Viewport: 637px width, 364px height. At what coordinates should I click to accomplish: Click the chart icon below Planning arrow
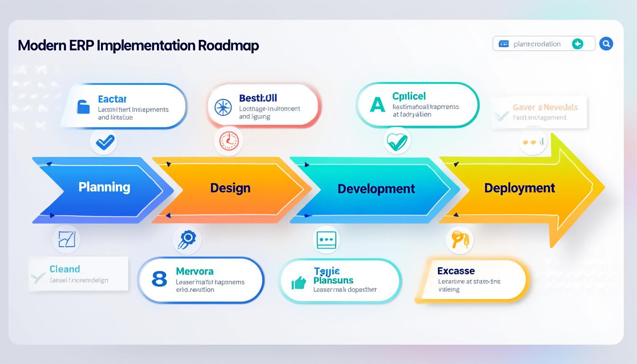pos(66,238)
